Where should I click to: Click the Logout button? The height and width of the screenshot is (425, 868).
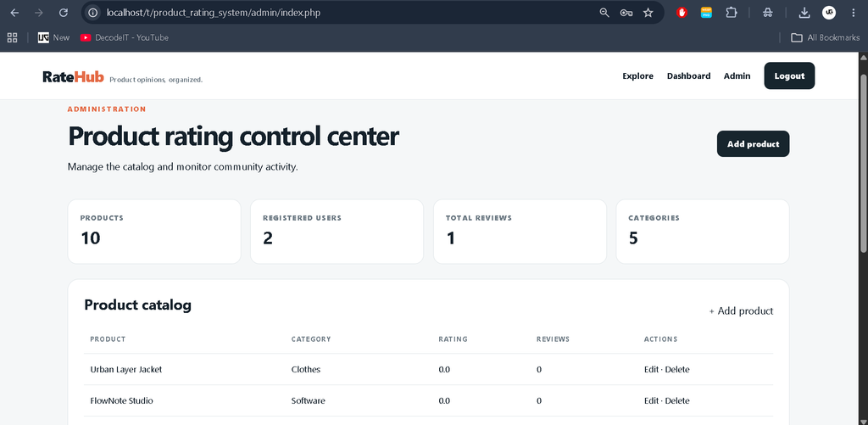(x=789, y=75)
